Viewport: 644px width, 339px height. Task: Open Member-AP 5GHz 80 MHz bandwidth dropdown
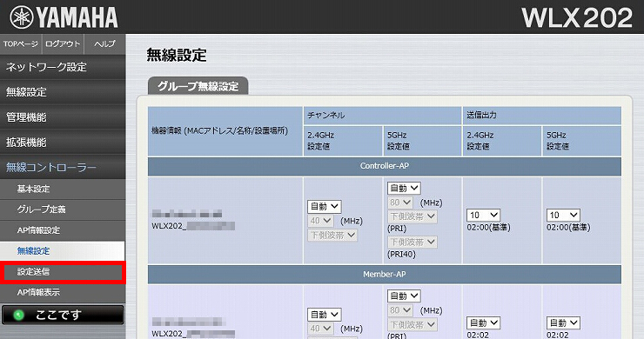pyautogui.click(x=400, y=310)
